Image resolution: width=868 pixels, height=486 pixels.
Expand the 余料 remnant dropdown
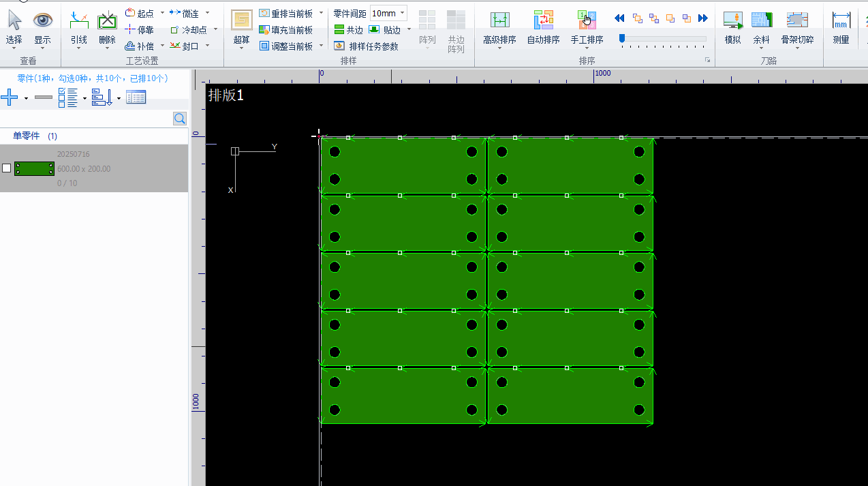click(761, 48)
